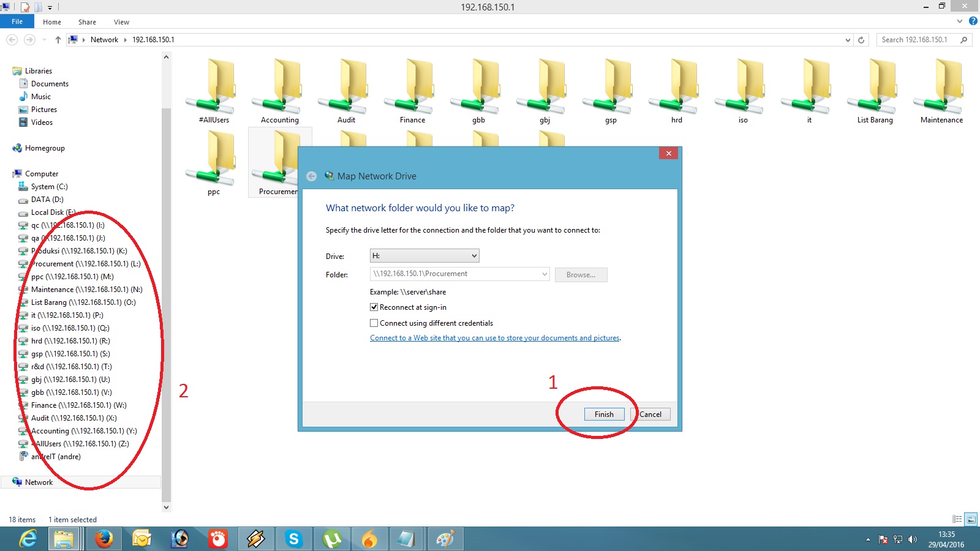Open the File menu
Viewport: 980px width, 551px height.
[17, 21]
